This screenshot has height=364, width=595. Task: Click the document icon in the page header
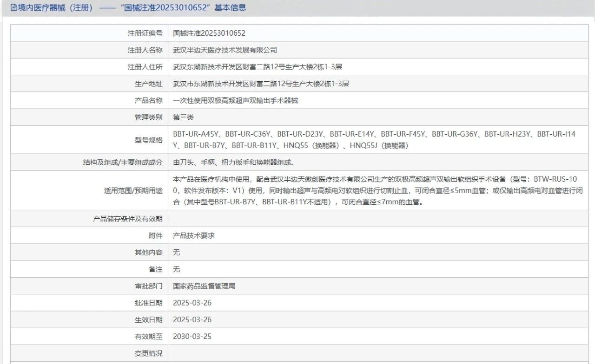tap(13, 7)
